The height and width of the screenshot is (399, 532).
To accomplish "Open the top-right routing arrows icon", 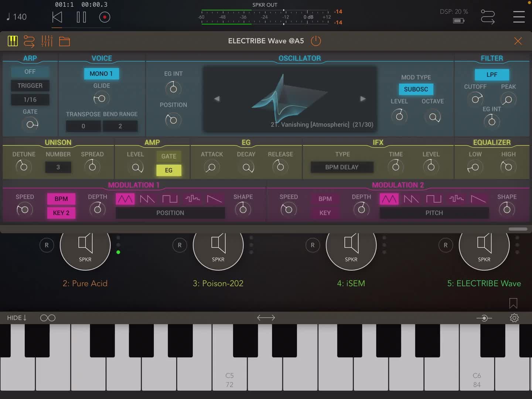I will tap(488, 17).
